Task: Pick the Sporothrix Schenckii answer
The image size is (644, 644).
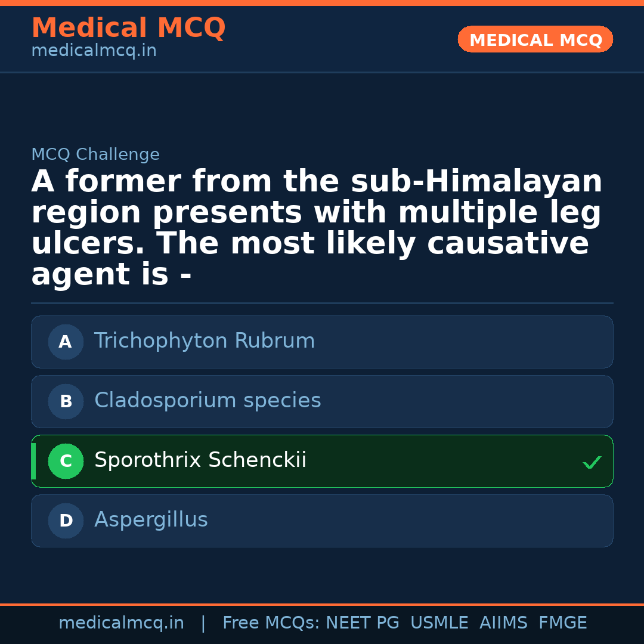Action: [x=200, y=461]
